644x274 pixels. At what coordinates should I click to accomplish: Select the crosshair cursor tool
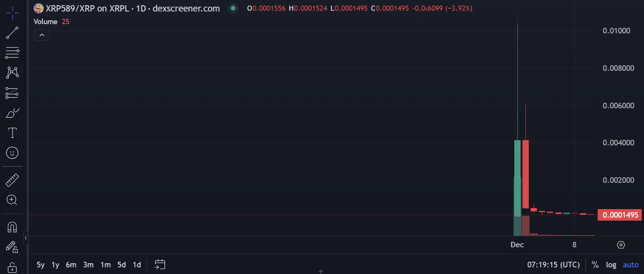[12, 13]
